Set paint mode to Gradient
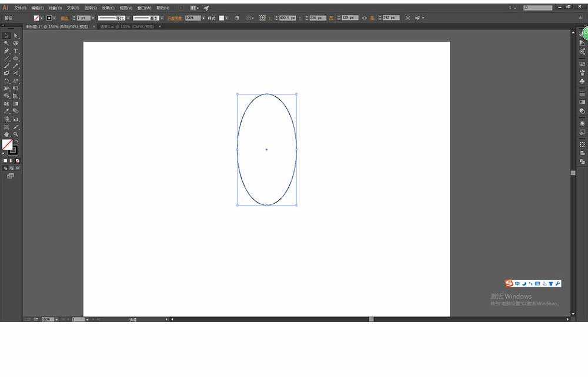588x377 pixels. coord(11,161)
